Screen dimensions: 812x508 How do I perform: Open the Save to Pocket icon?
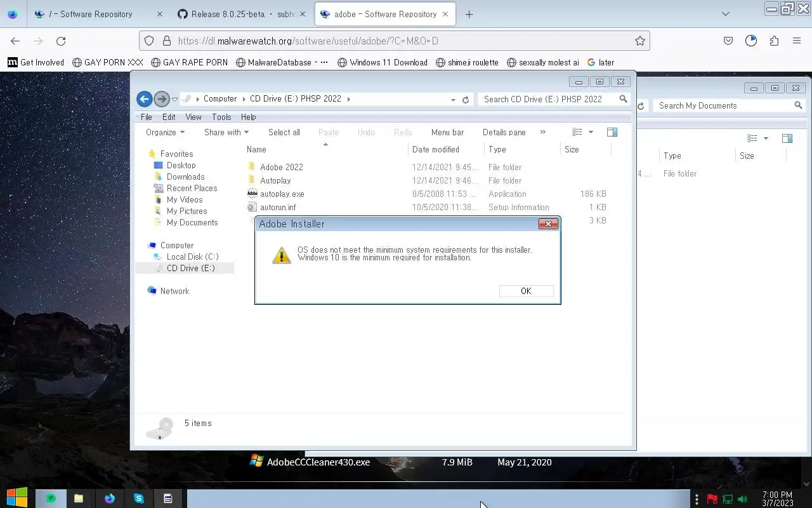coord(728,41)
